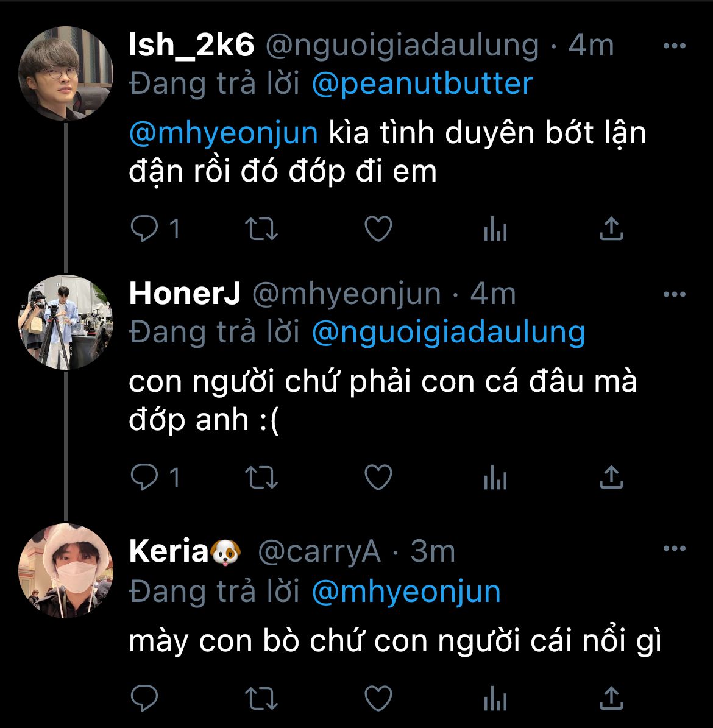Image resolution: width=713 pixels, height=728 pixels.
Task: Open the @peanutbutter profile link
Action: (422, 84)
